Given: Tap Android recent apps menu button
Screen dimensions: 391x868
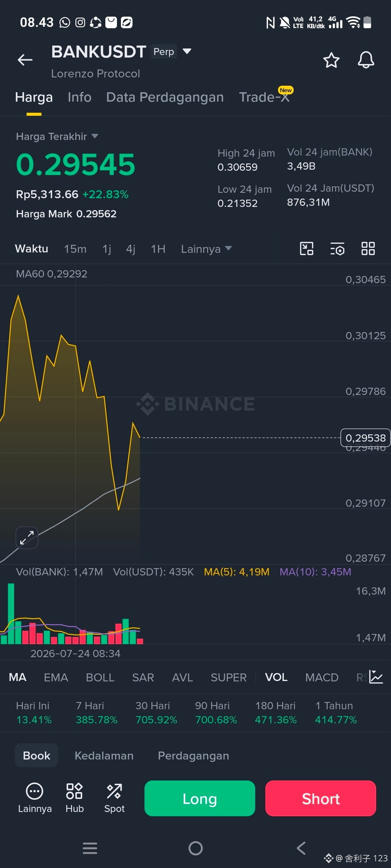Looking at the screenshot, I should pos(90,848).
